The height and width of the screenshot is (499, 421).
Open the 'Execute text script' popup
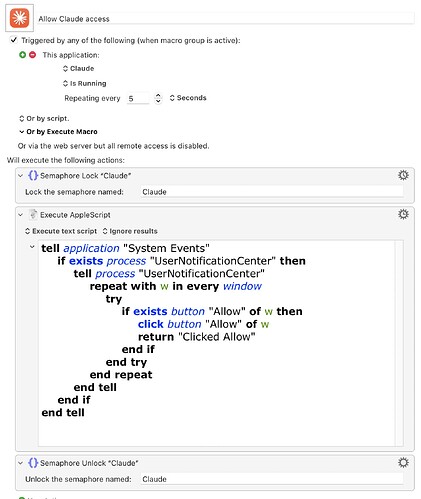(x=61, y=231)
